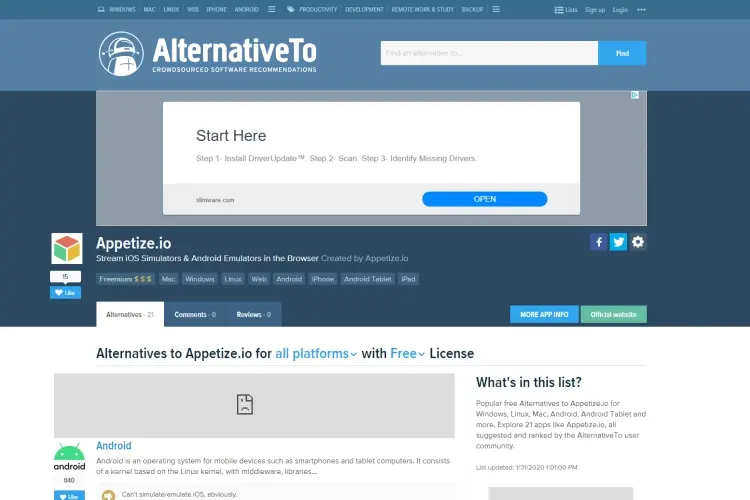Switch to the Alternatives tab
Viewport: 750px width, 500px height.
(x=130, y=314)
